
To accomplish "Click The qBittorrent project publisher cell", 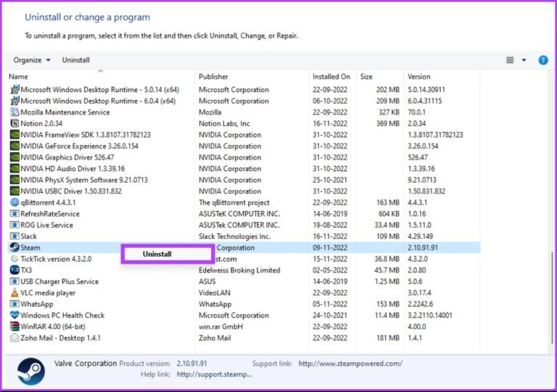I will (234, 202).
